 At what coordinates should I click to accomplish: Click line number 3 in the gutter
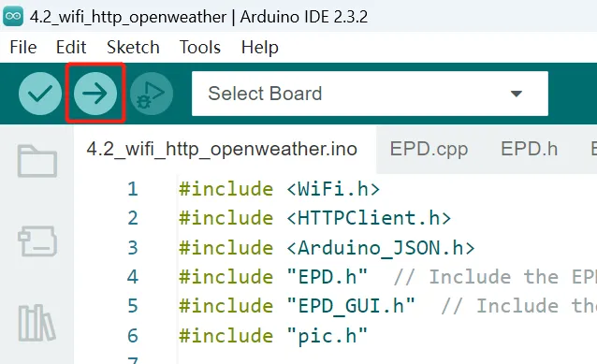133,248
